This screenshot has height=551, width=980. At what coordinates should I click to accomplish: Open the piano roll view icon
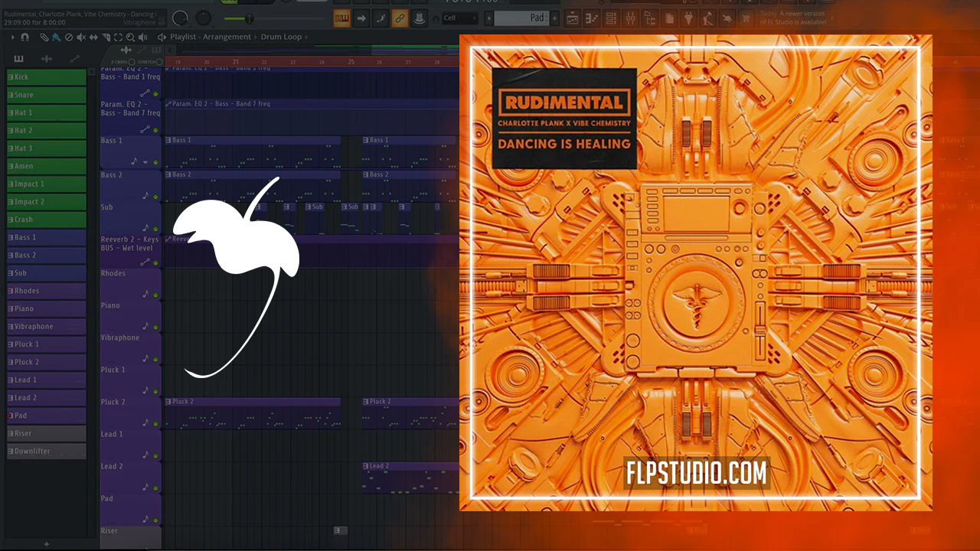592,18
